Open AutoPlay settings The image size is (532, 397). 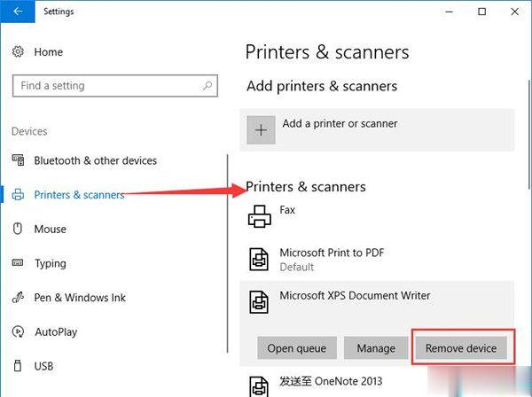click(56, 332)
